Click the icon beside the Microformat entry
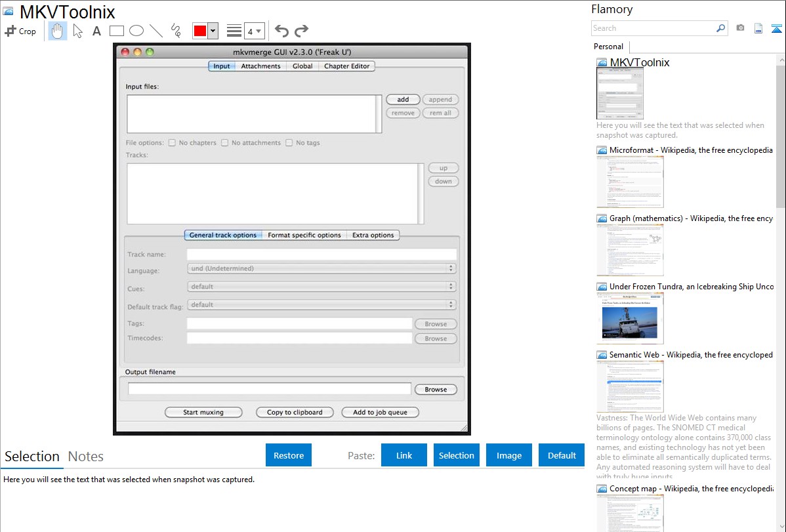786x532 pixels. (x=602, y=150)
